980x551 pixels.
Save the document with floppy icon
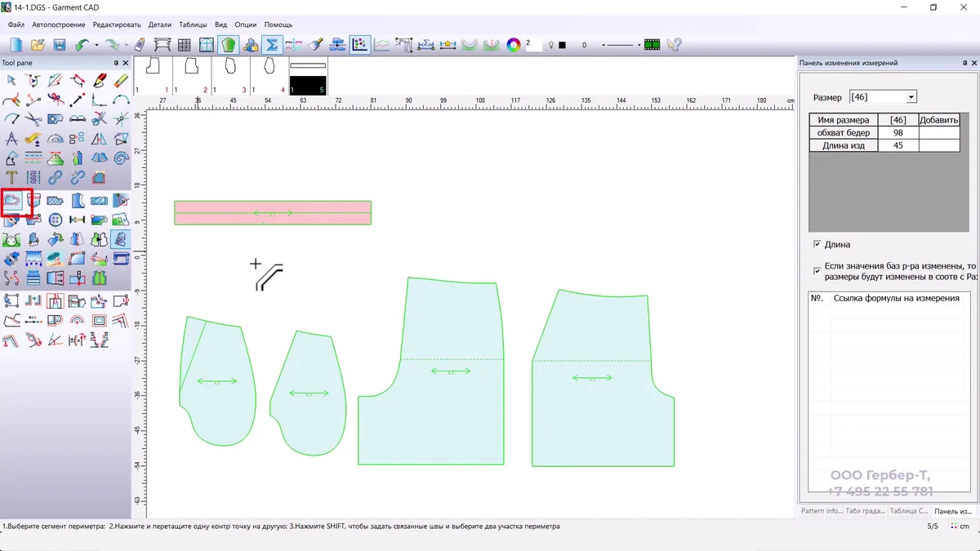60,45
